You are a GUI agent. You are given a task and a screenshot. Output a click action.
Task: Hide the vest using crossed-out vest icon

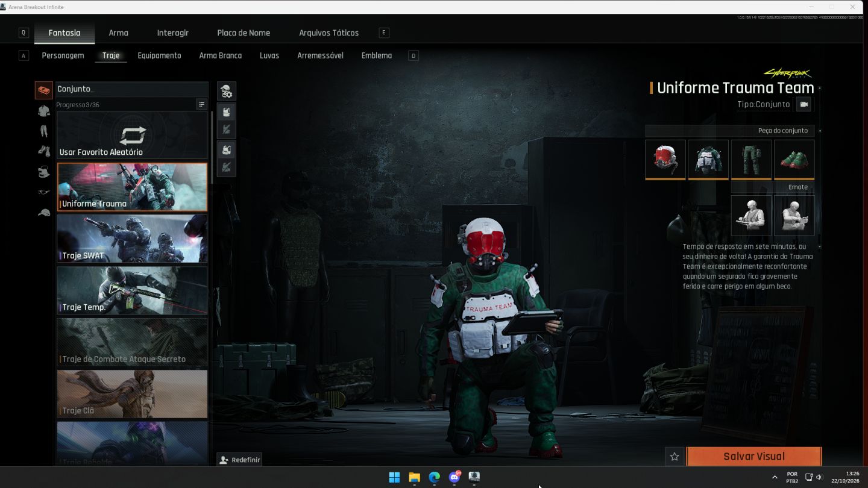(227, 129)
